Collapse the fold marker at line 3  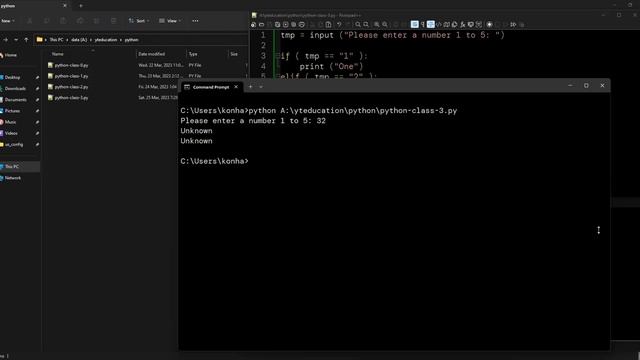[x=278, y=56]
